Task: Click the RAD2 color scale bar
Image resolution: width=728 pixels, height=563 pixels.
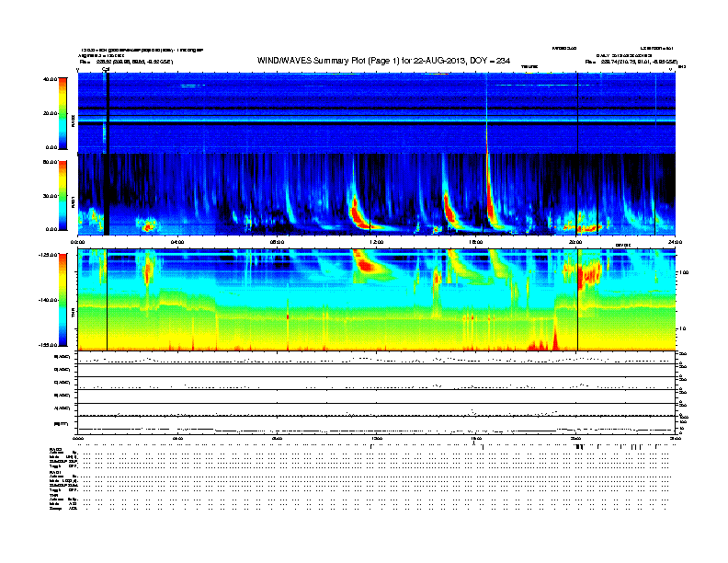Action: (x=63, y=114)
